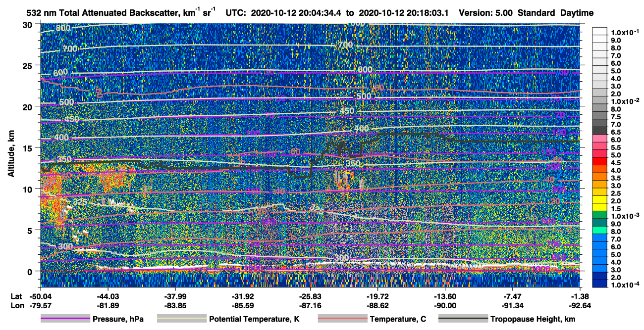Viewport: 644px width, 330px height.
Task: Click latitude value -25.83
Action: [310, 296]
